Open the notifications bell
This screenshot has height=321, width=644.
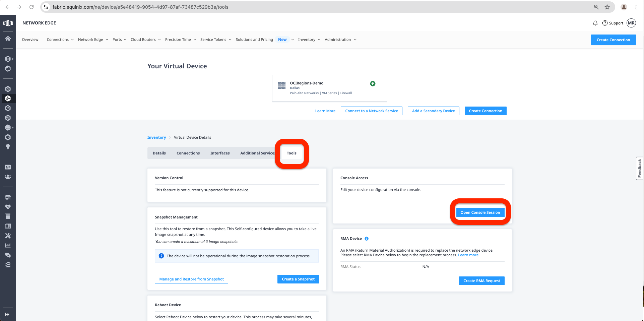point(595,23)
